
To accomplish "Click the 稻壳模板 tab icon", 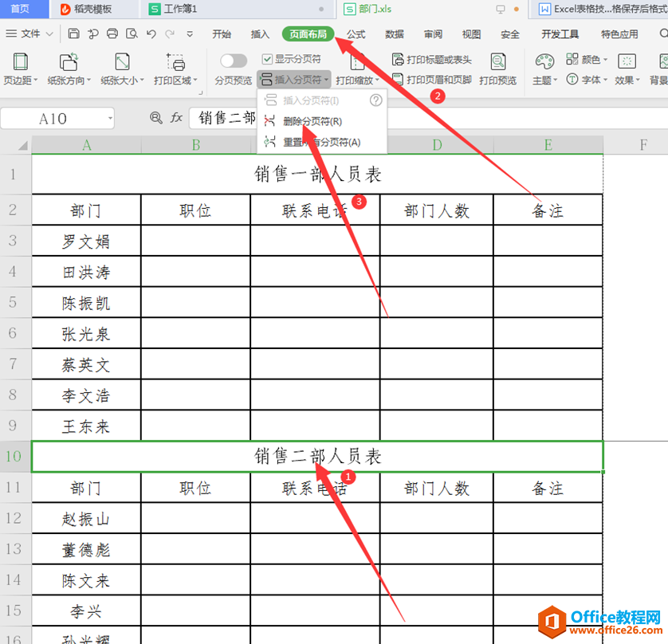I will point(65,9).
